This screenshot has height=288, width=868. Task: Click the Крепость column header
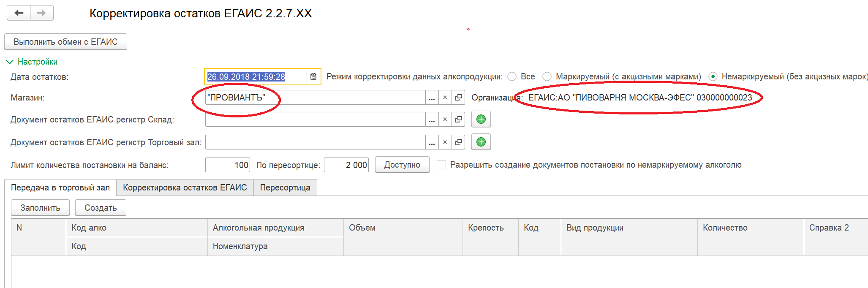tap(490, 237)
